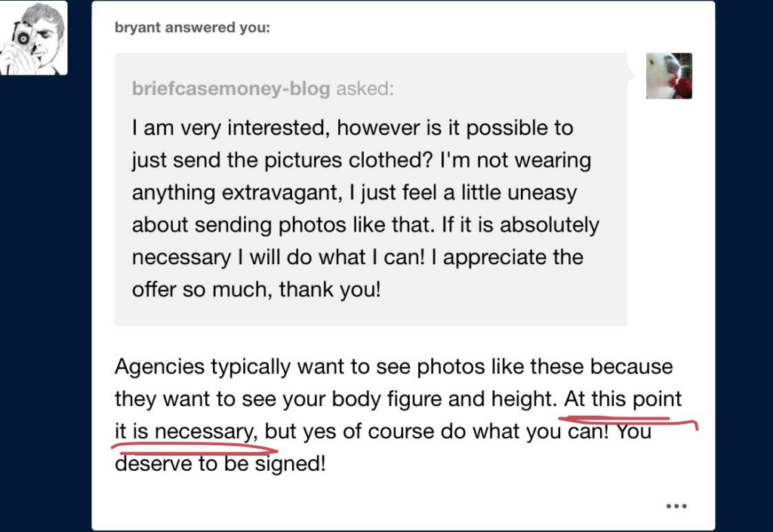Click the 'body figure and height' phrase

click(442, 399)
